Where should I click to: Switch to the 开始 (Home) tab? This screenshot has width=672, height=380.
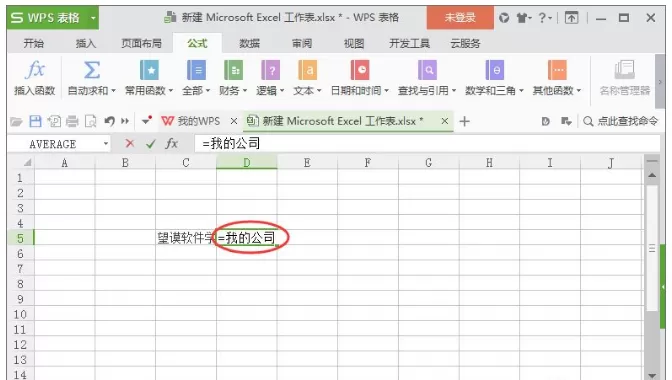click(x=33, y=43)
